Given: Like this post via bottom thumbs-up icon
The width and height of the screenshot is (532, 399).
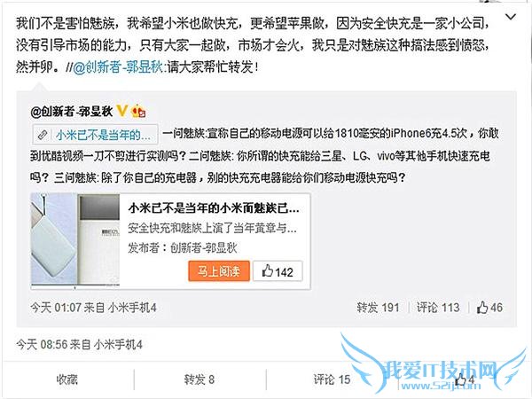Looking at the screenshot, I should coord(465,379).
